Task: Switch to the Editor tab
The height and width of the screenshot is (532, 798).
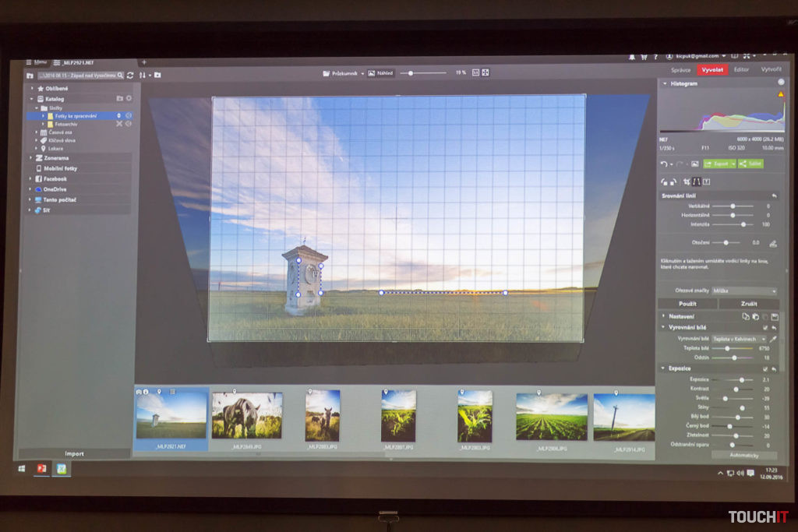Action: (741, 69)
